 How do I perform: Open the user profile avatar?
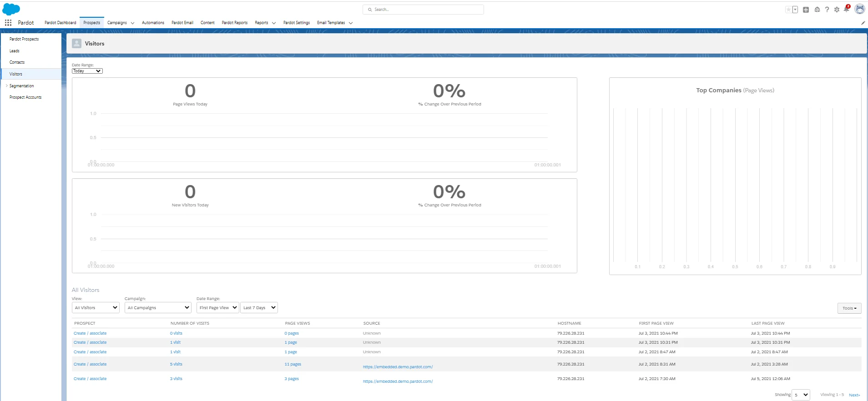pyautogui.click(x=860, y=9)
